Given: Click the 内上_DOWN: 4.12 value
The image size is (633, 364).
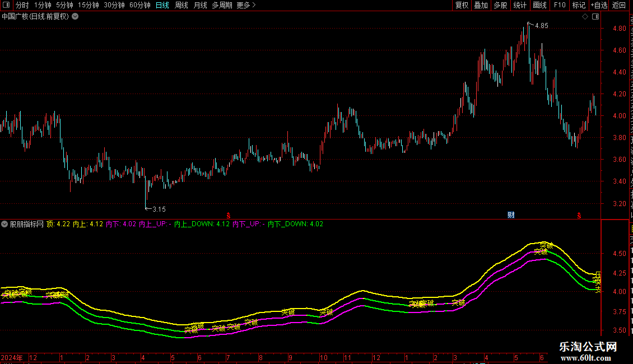Looking at the screenshot, I should pos(202,224).
